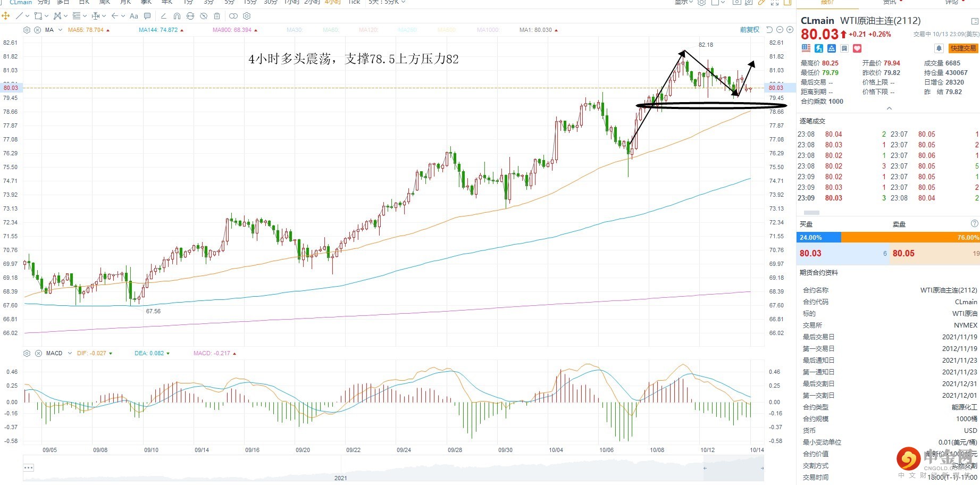The image size is (980, 485).
Task: Toggle the MA30 moving average line
Action: [294, 30]
